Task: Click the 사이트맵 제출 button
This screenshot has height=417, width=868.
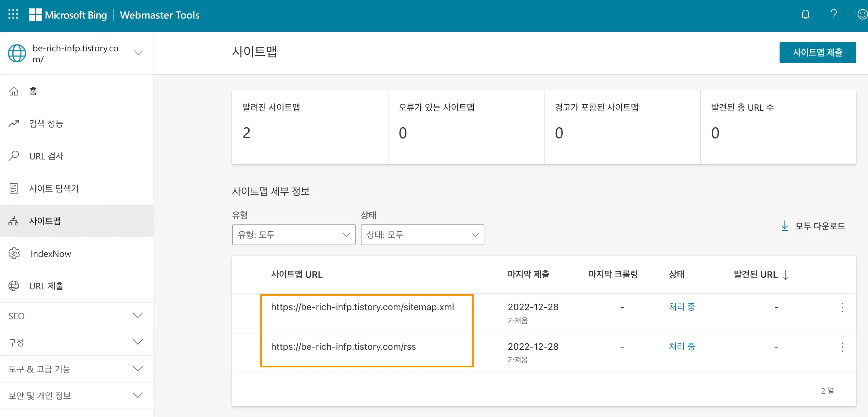Action: pyautogui.click(x=817, y=53)
